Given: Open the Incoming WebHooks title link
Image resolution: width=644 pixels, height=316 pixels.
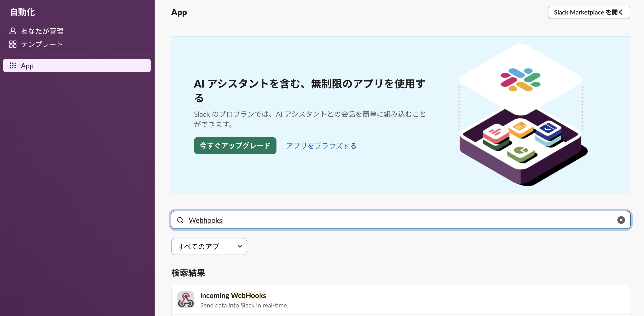Looking at the screenshot, I should 233,296.
